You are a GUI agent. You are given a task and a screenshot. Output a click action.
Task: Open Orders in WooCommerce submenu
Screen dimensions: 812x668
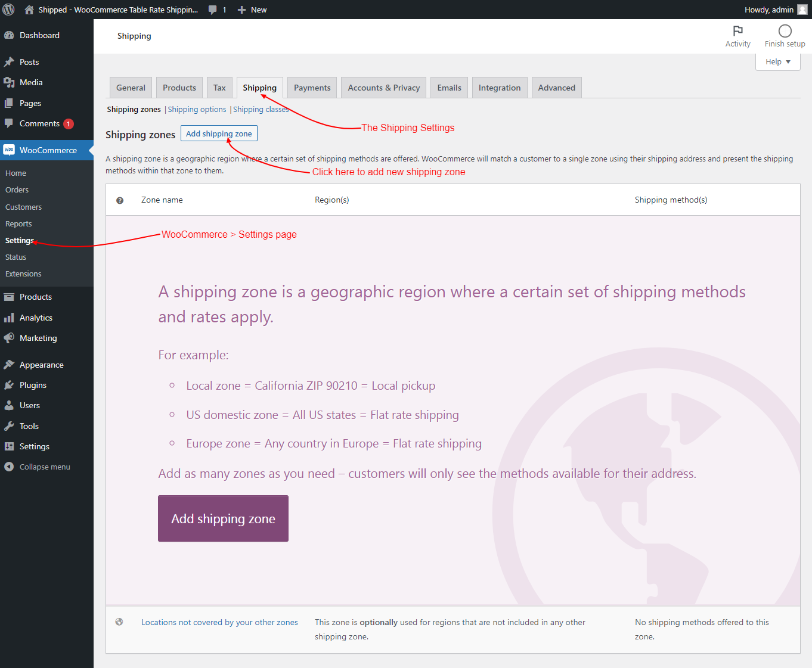coord(17,190)
